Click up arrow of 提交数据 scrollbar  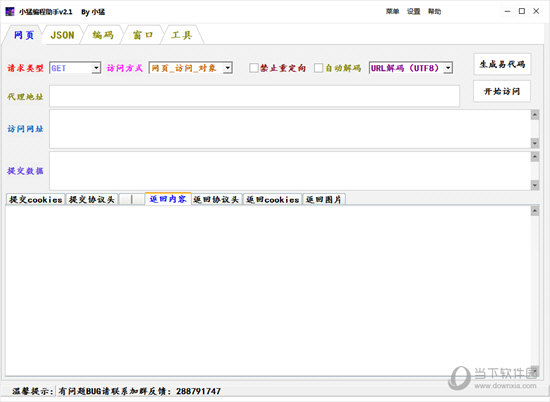pyautogui.click(x=535, y=156)
